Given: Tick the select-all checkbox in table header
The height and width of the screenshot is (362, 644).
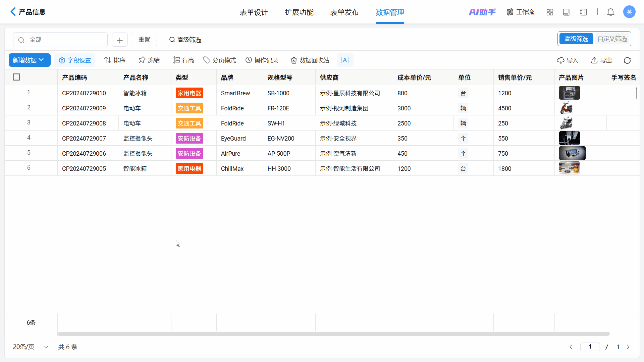Looking at the screenshot, I should click(x=16, y=77).
